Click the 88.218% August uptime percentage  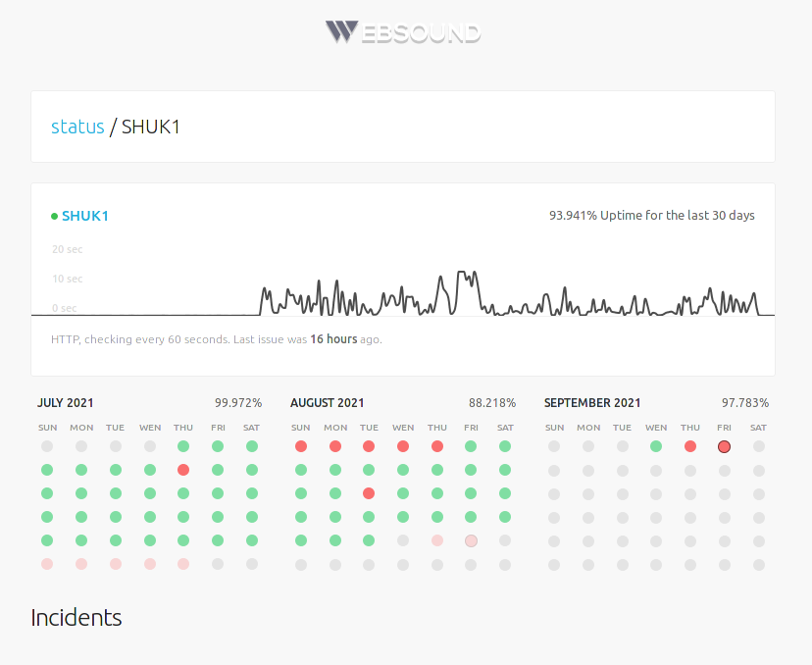(492, 403)
